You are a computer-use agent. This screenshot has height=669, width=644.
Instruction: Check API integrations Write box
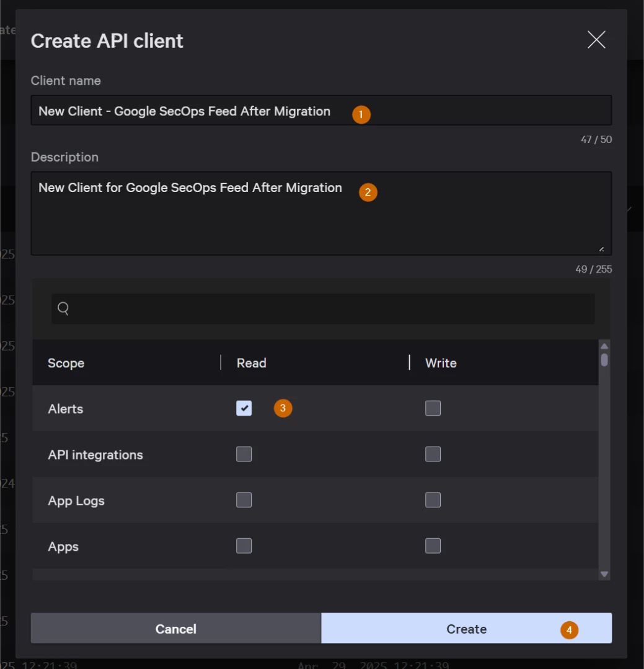pyautogui.click(x=433, y=454)
